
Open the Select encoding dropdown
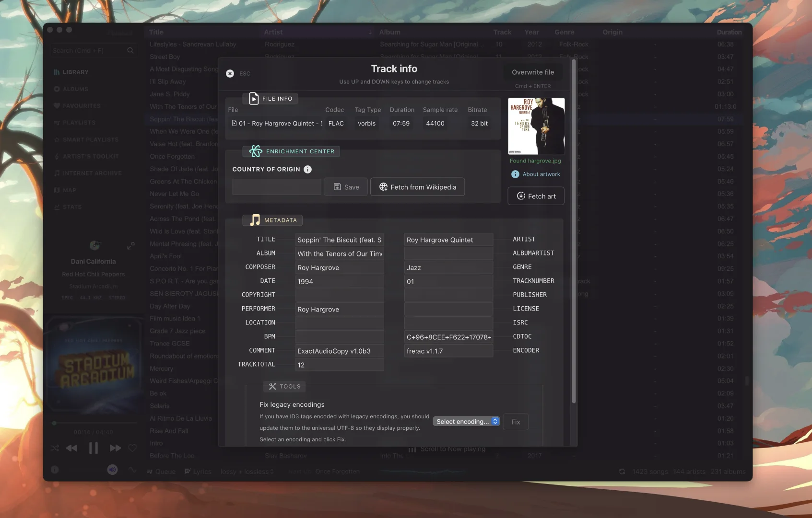pos(466,422)
